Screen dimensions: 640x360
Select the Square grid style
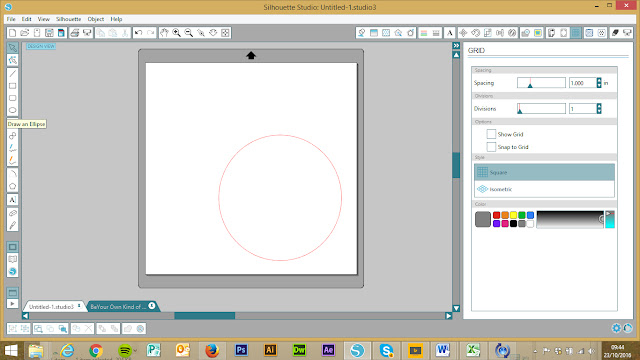pyautogui.click(x=544, y=172)
